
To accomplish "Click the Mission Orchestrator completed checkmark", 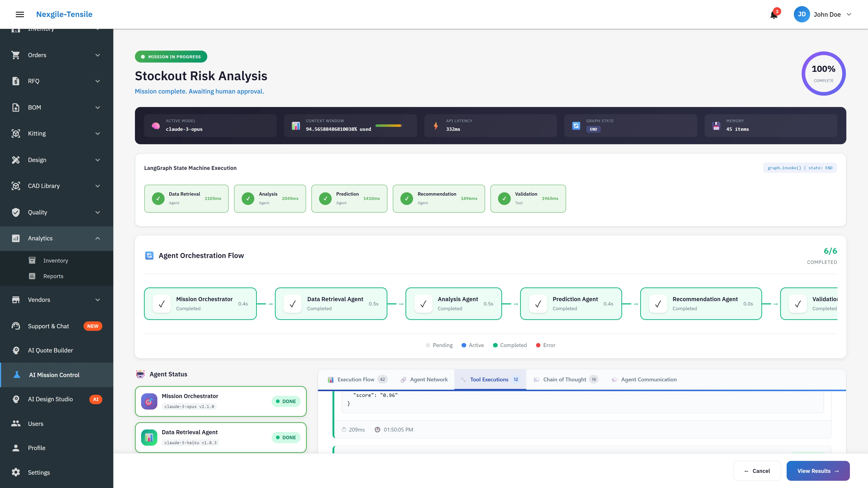I will click(x=162, y=303).
